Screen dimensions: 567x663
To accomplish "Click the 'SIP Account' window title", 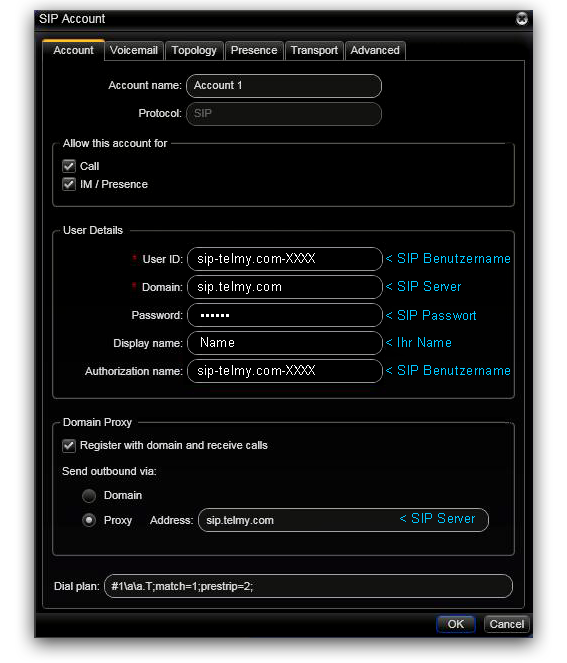I will point(72,19).
